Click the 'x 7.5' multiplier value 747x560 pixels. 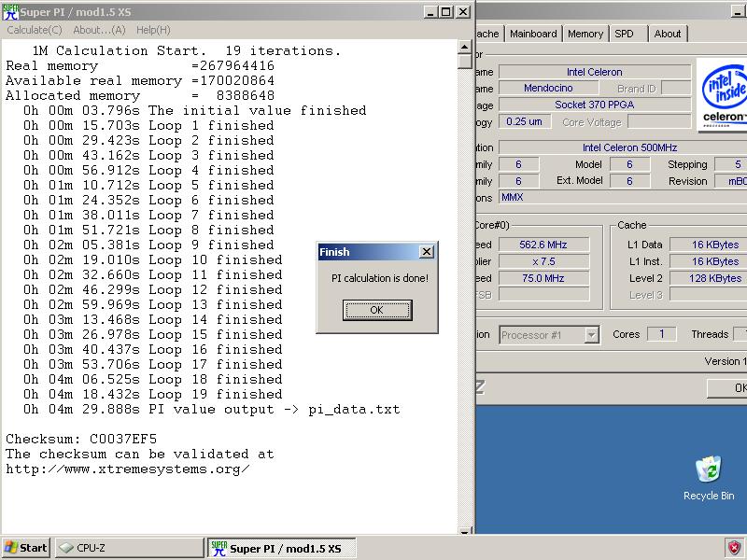point(543,261)
